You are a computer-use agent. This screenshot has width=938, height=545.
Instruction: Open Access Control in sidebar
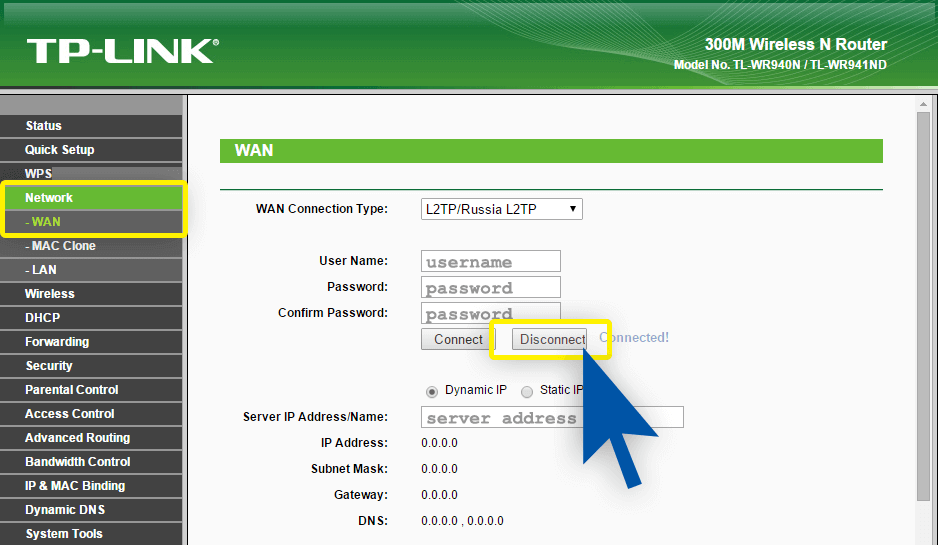(x=91, y=413)
